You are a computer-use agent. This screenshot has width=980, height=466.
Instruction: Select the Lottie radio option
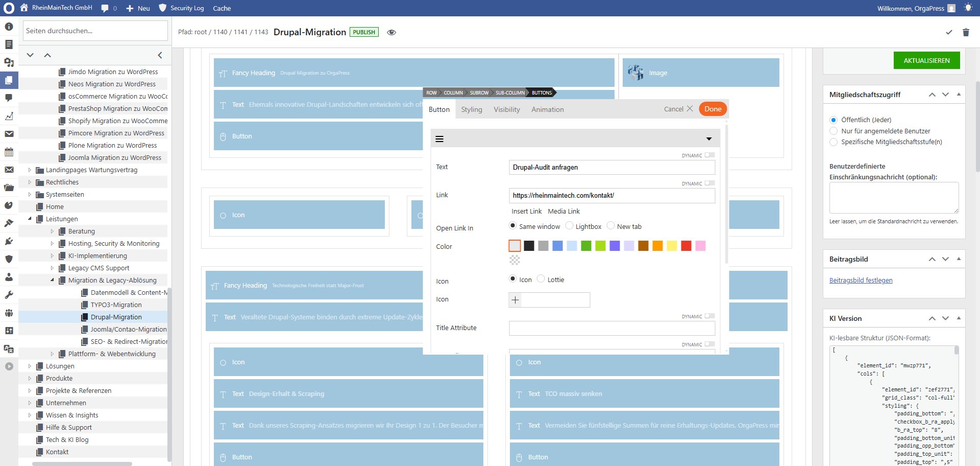pos(541,279)
